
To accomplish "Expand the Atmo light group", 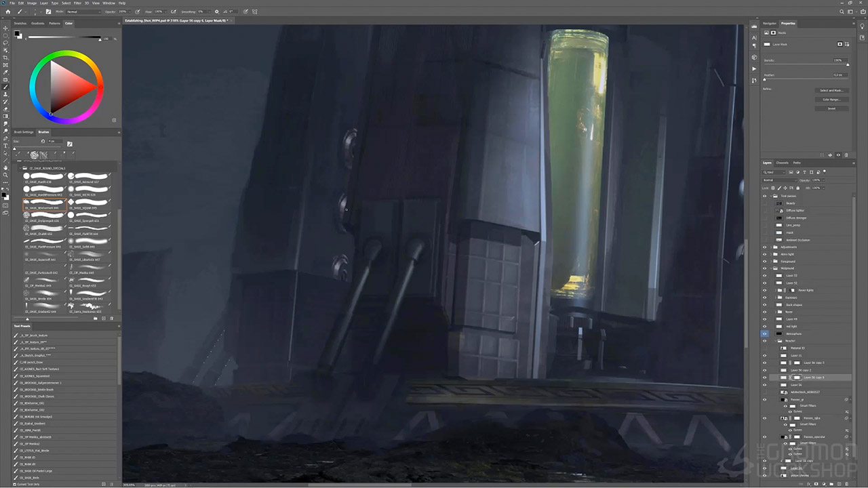I will point(771,254).
